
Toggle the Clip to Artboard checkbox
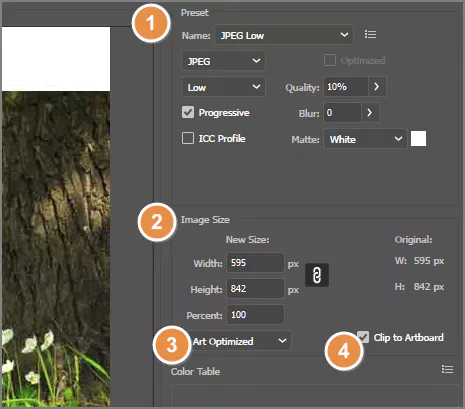coord(363,337)
